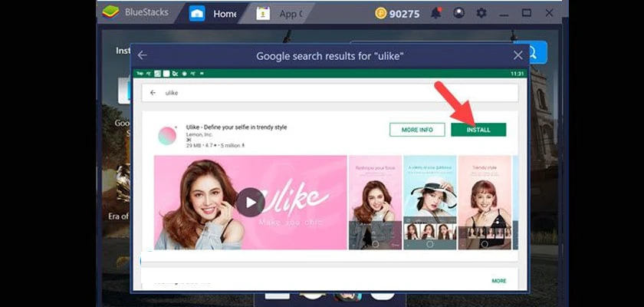Viewport: 644px width, 307px height.
Task: Open the Trendy style screenshot
Action: coord(485,202)
